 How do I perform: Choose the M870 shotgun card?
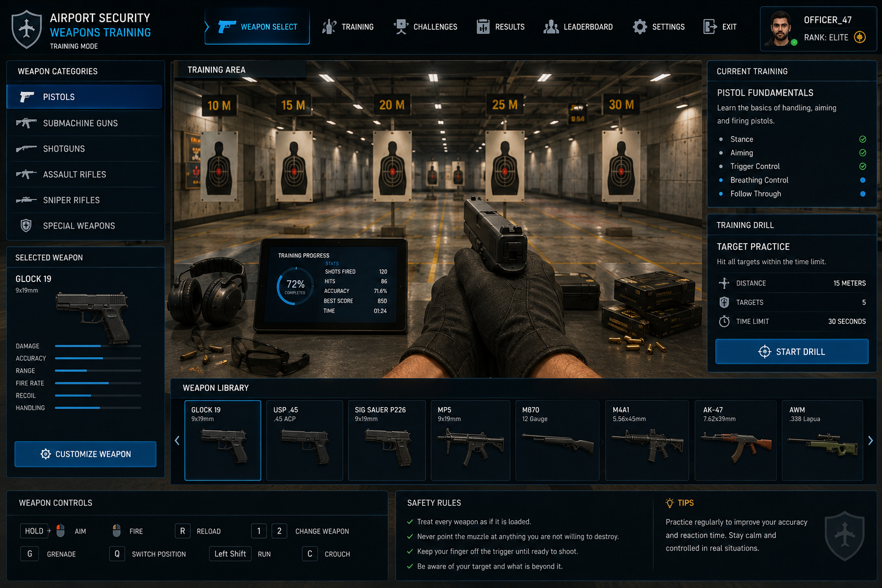[557, 440]
